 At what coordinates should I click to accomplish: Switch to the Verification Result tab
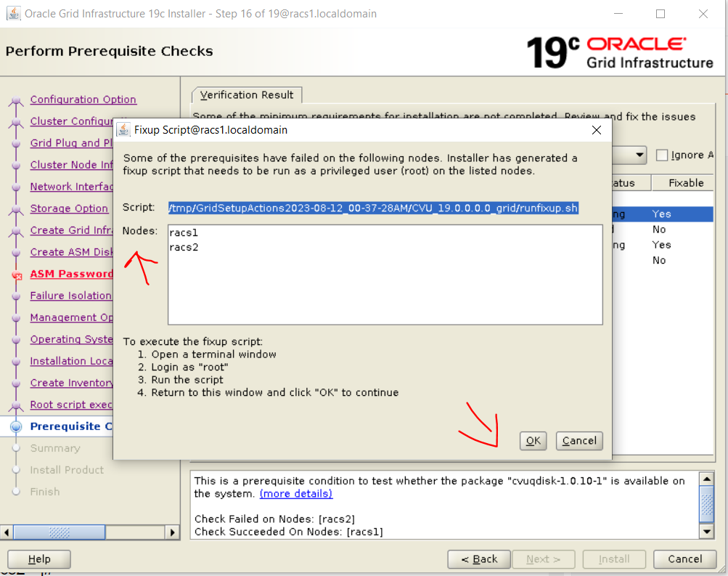point(247,94)
